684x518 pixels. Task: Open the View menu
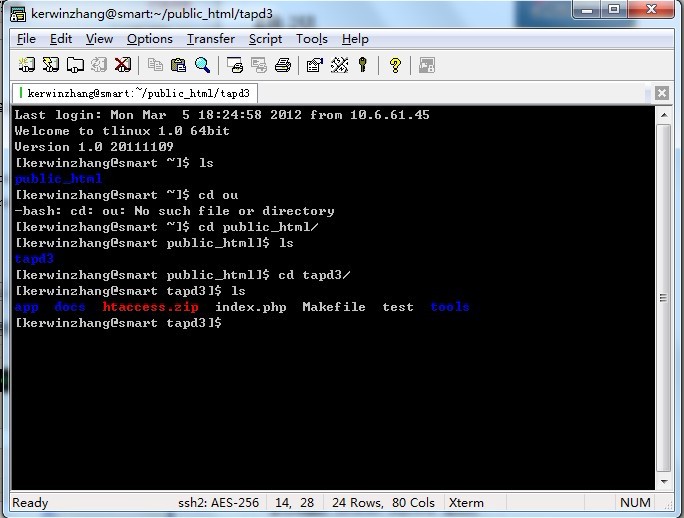(99, 39)
